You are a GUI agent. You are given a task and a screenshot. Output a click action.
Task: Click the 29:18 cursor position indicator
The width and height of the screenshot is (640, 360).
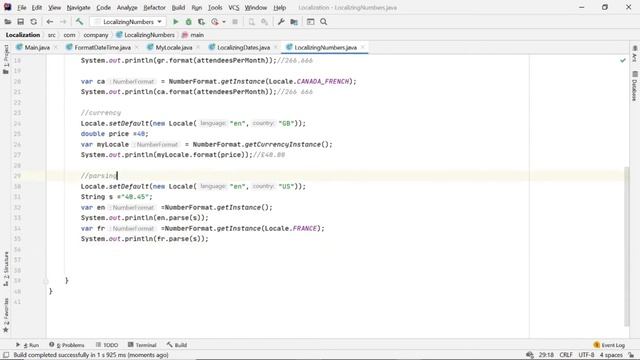(546, 355)
